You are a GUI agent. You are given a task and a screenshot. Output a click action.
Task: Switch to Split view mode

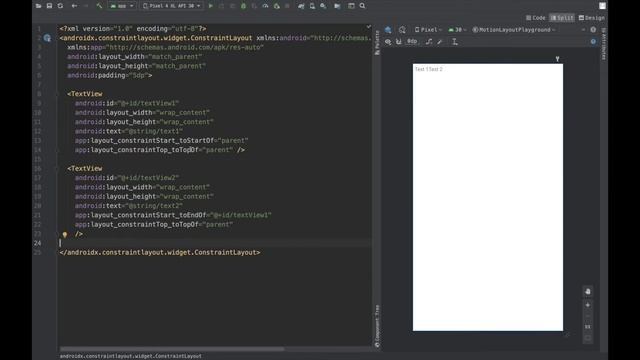pyautogui.click(x=562, y=18)
